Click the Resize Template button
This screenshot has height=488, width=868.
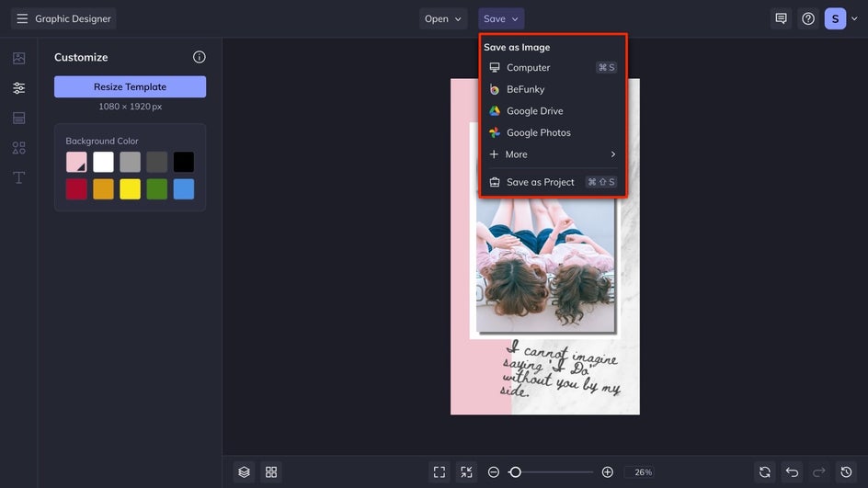tap(130, 87)
